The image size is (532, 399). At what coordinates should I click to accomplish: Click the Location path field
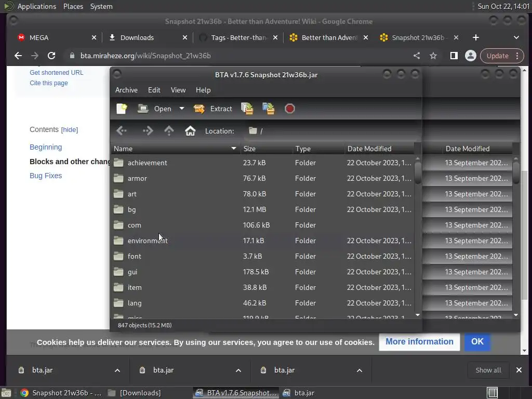(x=331, y=131)
